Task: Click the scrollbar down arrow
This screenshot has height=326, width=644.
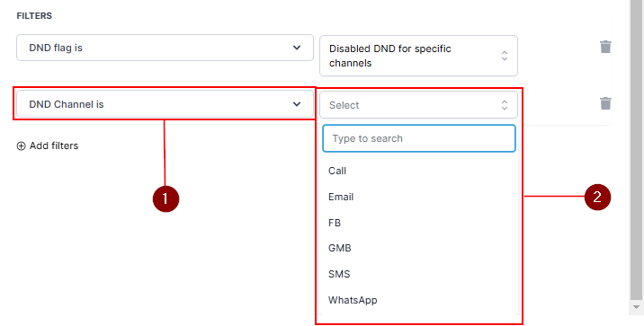Action: pyautogui.click(x=636, y=307)
